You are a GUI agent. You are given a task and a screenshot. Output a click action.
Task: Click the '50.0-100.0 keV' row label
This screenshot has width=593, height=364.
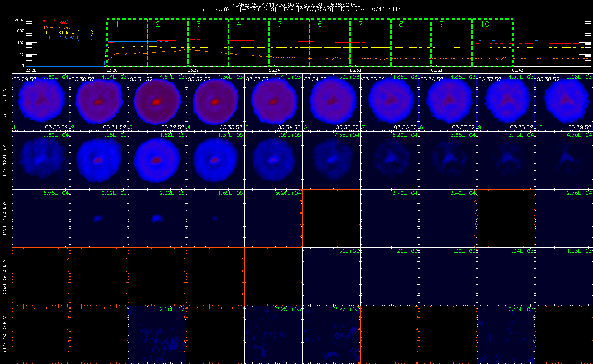pos(5,335)
